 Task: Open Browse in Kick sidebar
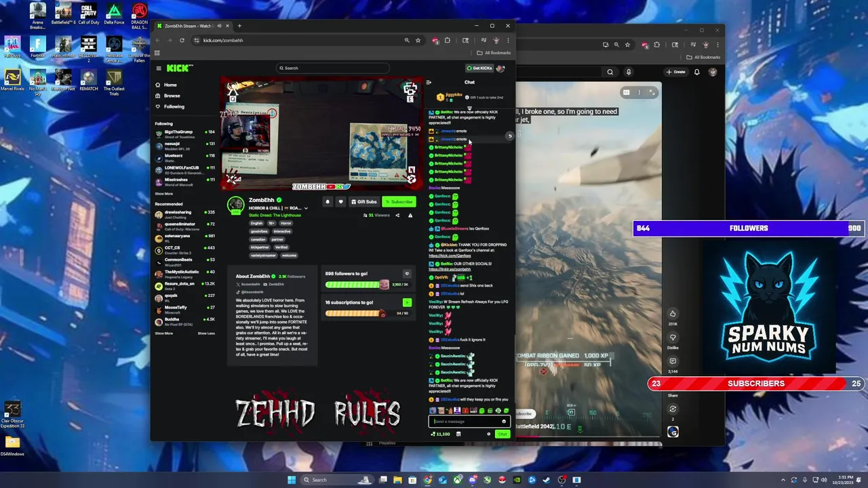click(x=167, y=96)
